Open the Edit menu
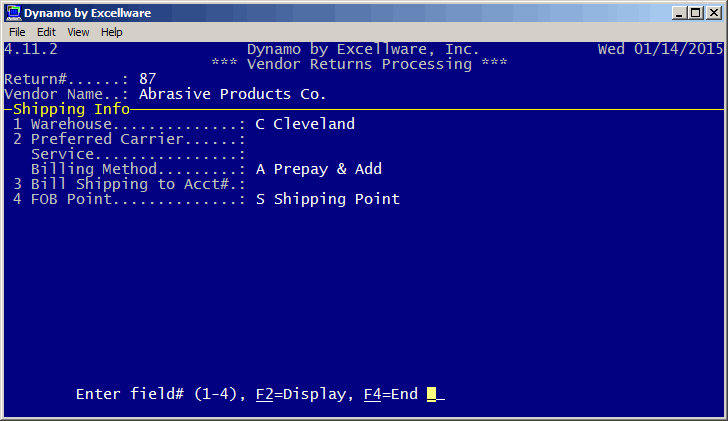Image resolution: width=728 pixels, height=421 pixels. (x=46, y=32)
